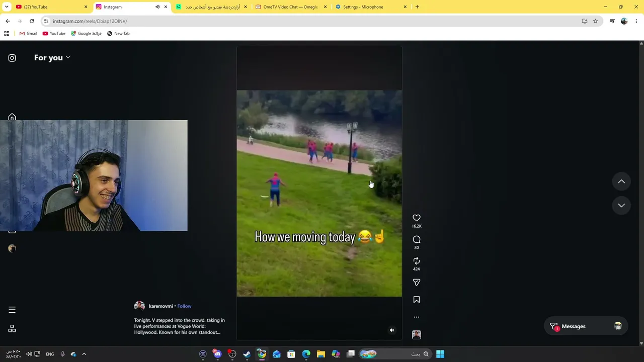
Task: Click the microphone icon in system tray
Action: coord(62,354)
